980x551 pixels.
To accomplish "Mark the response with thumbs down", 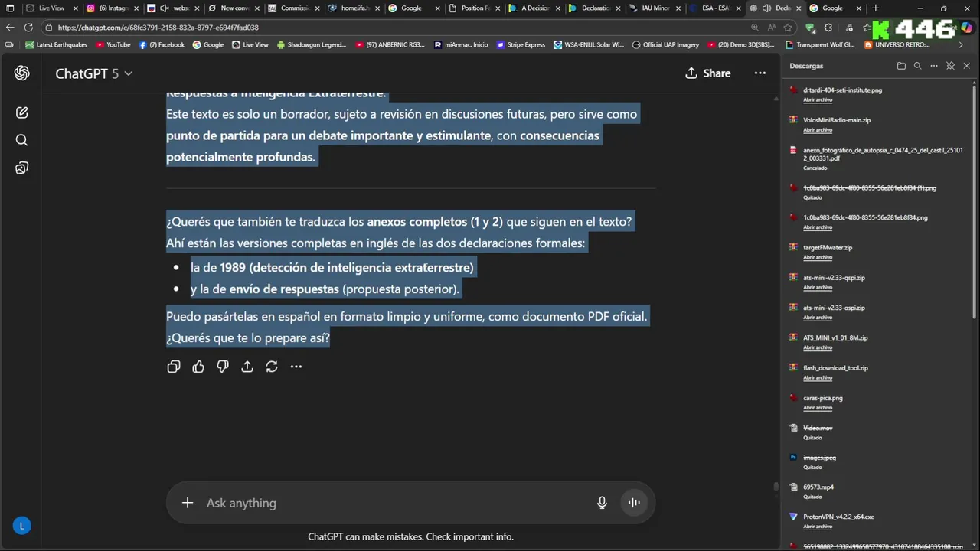I will [x=223, y=367].
